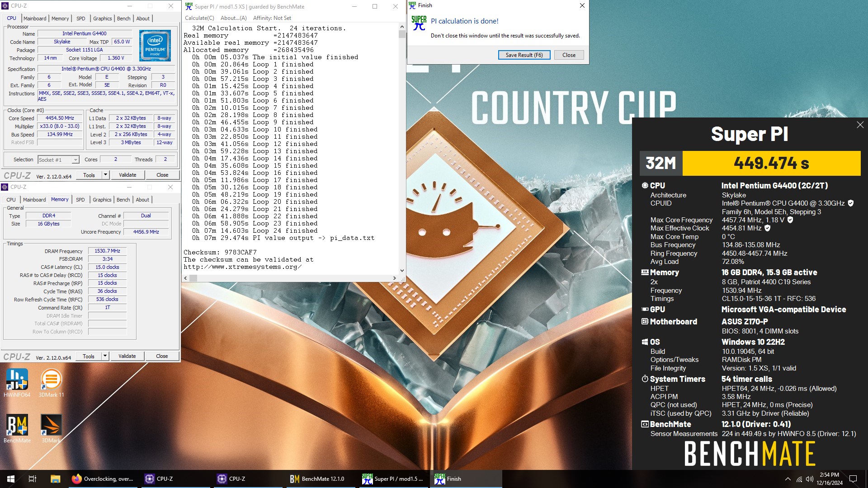Open the Bench tab in top CPU-Z

(123, 19)
